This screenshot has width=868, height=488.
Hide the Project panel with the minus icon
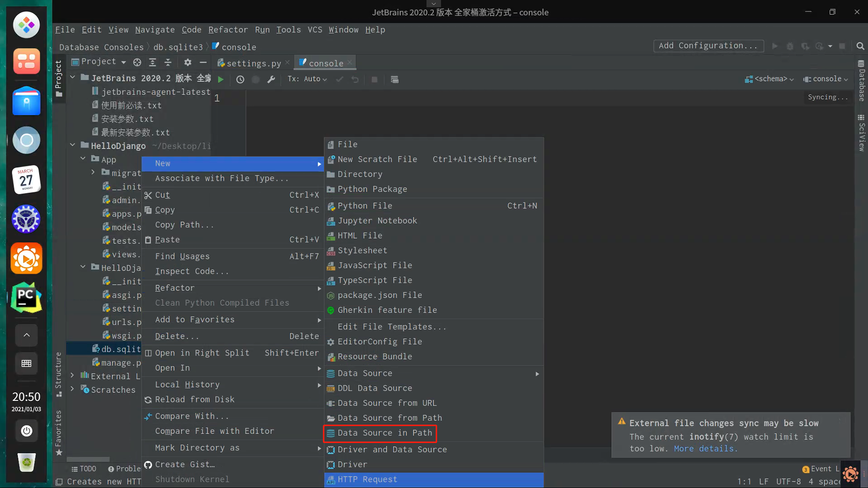click(203, 62)
